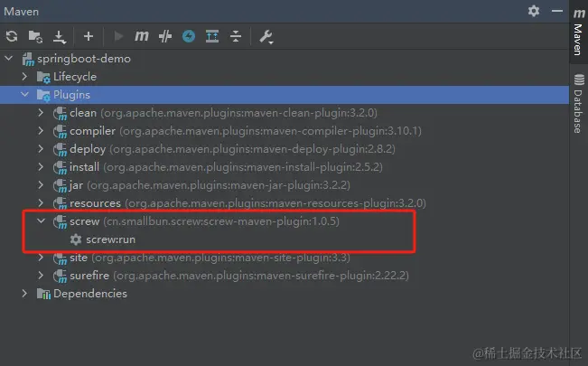Collapse the springboot-demo project node
The width and height of the screenshot is (588, 366).
click(9, 58)
